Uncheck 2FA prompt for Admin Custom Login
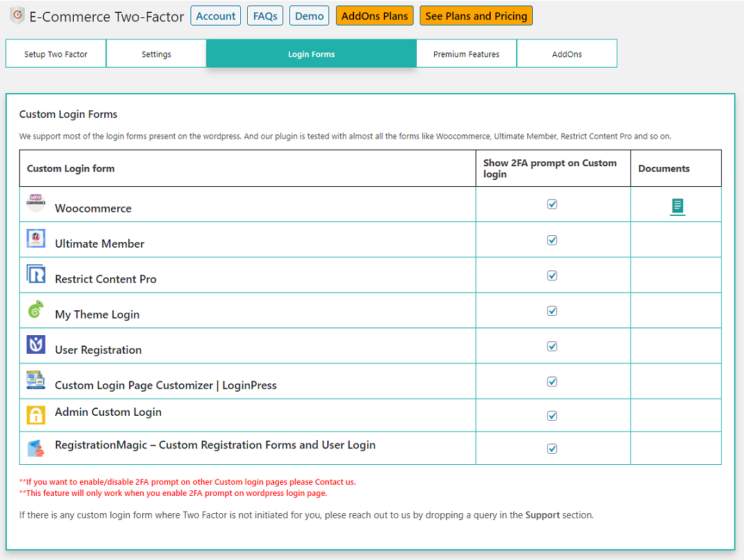 coord(552,416)
